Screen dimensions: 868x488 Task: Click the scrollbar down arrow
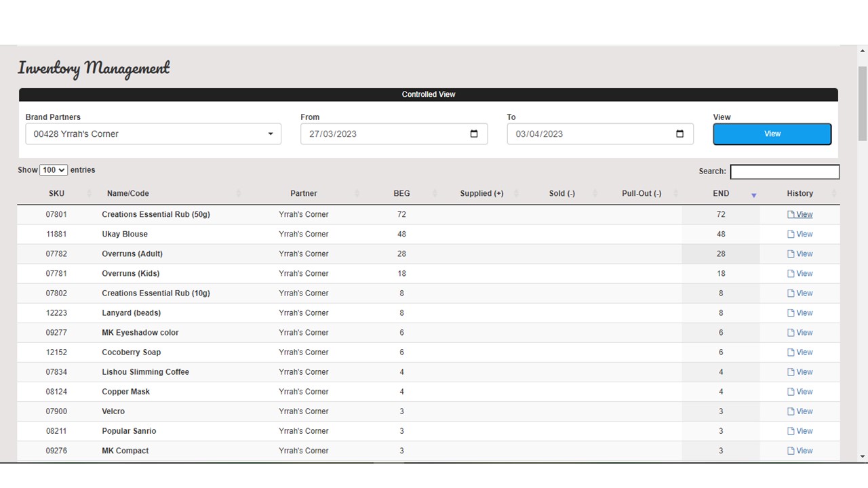863,457
